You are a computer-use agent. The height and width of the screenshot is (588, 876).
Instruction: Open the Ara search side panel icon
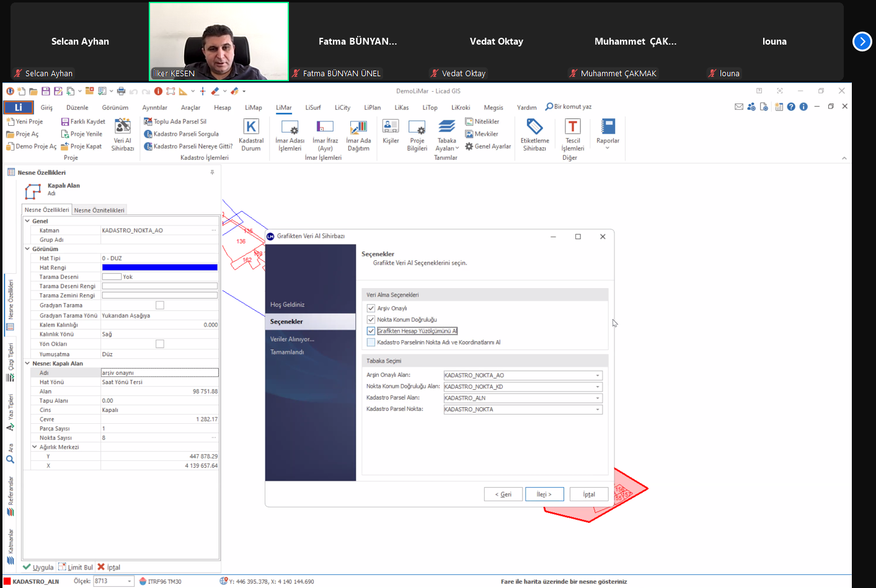10,459
